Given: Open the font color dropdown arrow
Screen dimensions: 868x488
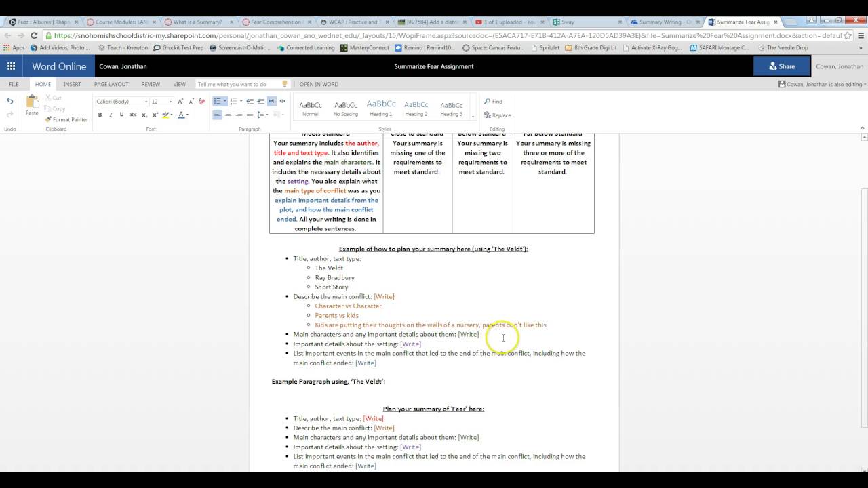Looking at the screenshot, I should pyautogui.click(x=188, y=115).
